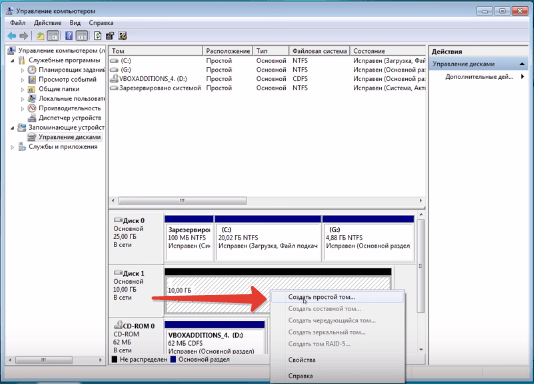Select the (G:) 4,88 ГБ partition block

click(x=368, y=239)
